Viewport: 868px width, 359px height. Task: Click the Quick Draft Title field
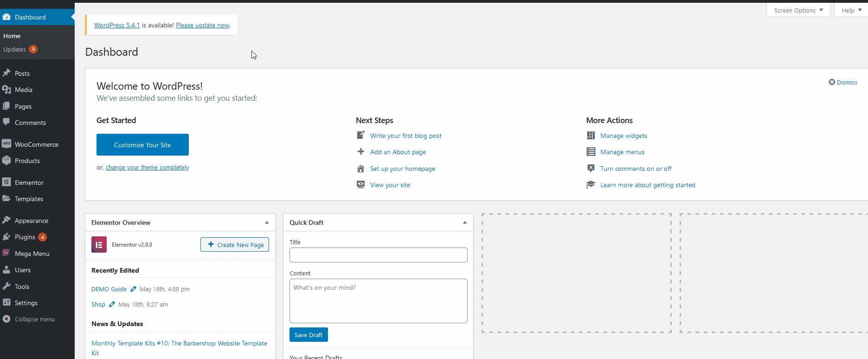coord(379,255)
